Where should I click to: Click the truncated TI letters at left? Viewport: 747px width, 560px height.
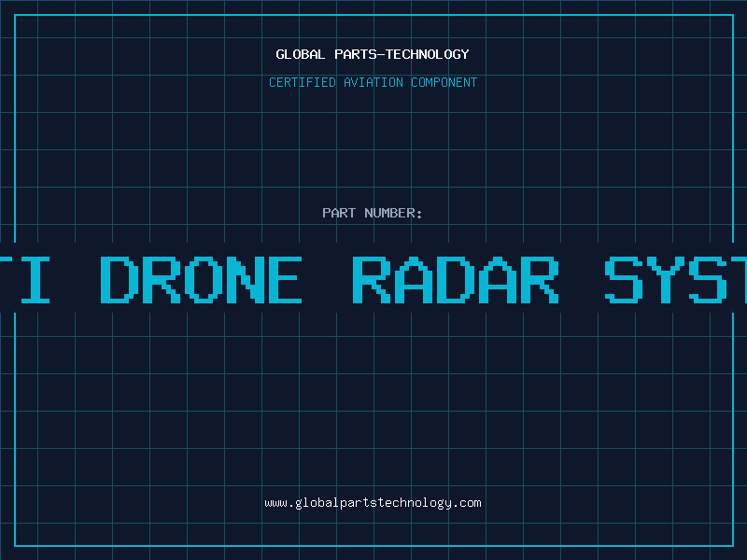click(25, 280)
